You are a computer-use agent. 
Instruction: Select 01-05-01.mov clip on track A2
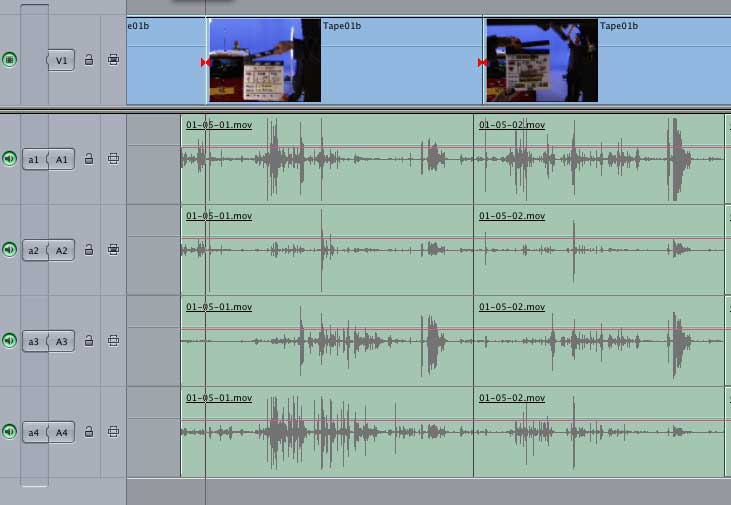click(327, 250)
